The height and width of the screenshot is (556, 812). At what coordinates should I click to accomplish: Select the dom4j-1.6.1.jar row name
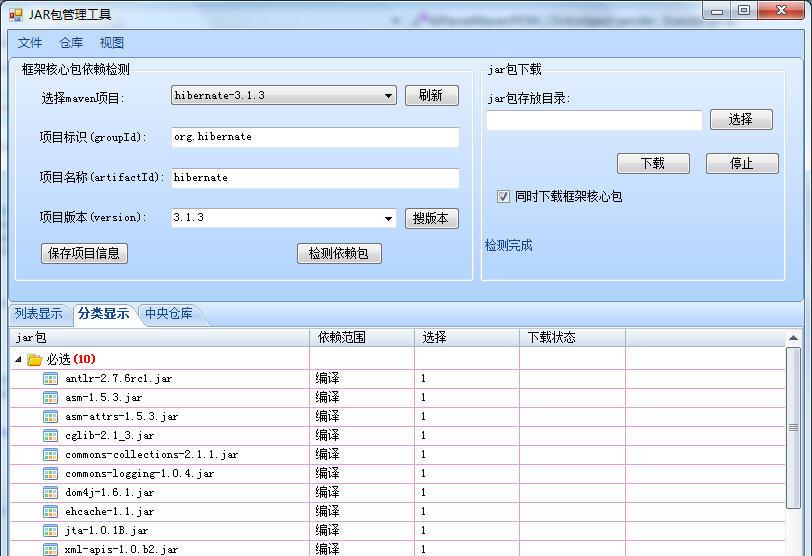point(109,492)
